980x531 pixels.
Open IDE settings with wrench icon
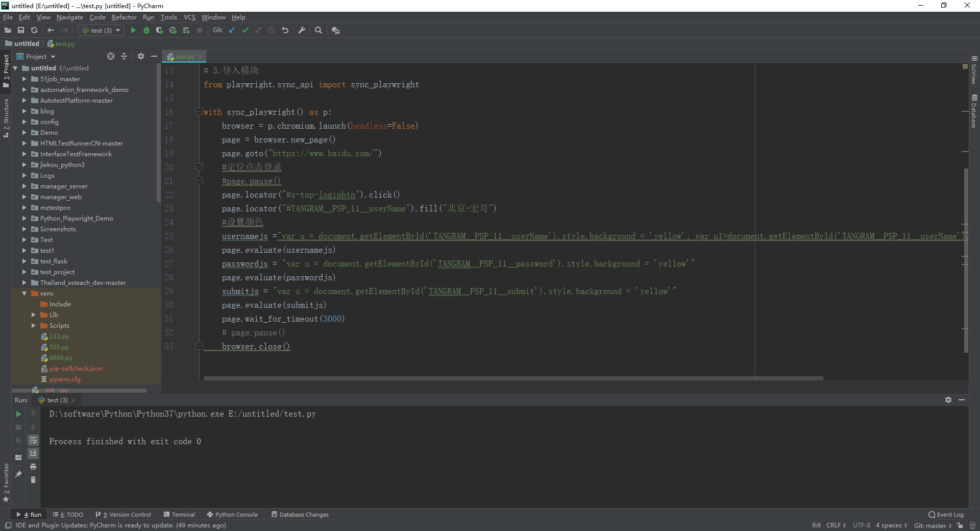[302, 30]
